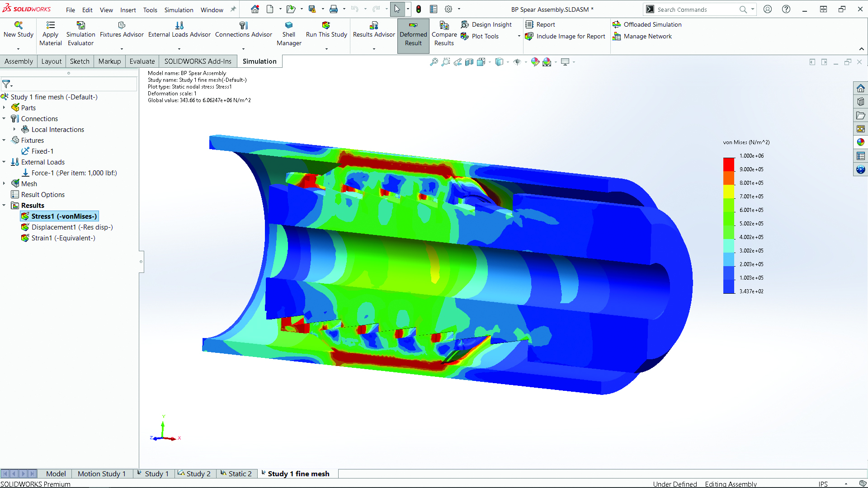The width and height of the screenshot is (868, 488).
Task: Open the Options gear icon
Action: click(x=448, y=9)
